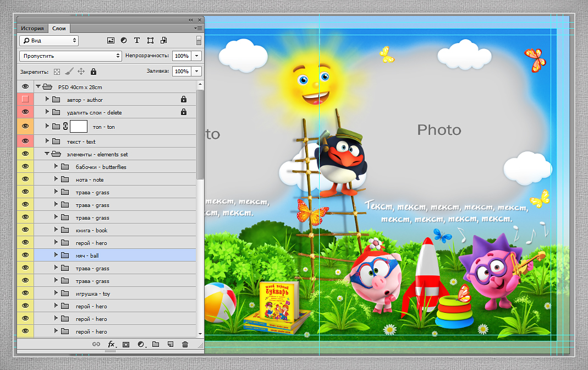Image resolution: width=588 pixels, height=370 pixels.
Task: Click the Link layers icon
Action: pyautogui.click(x=96, y=344)
